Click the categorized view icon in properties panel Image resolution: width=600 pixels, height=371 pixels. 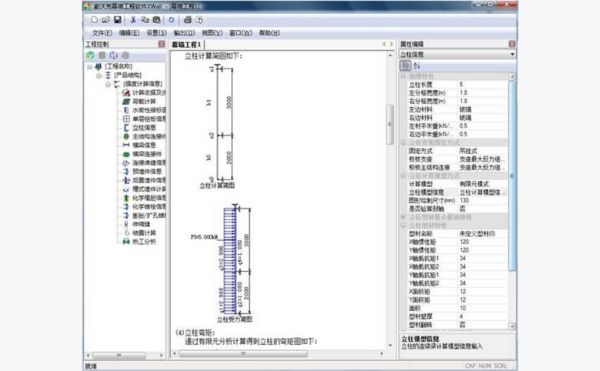click(x=405, y=66)
